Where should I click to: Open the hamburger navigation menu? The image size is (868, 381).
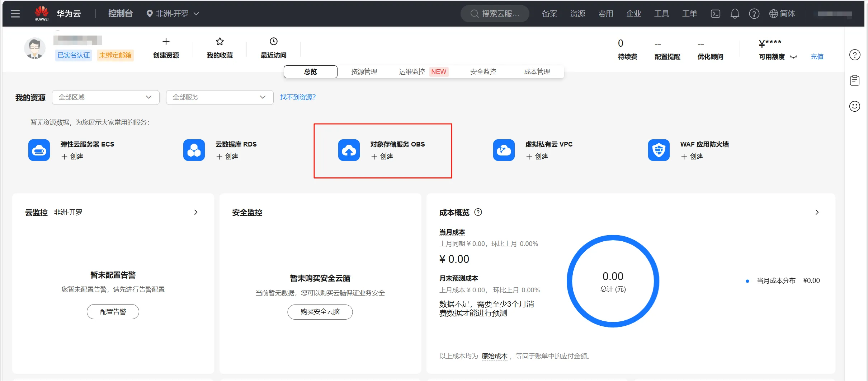point(15,14)
